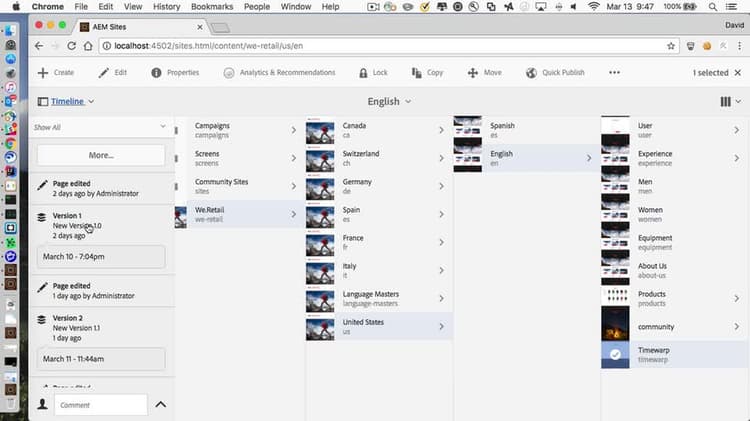Click Page edited 1 day ago entry
Image resolution: width=750 pixels, height=421 pixels.
[101, 291]
